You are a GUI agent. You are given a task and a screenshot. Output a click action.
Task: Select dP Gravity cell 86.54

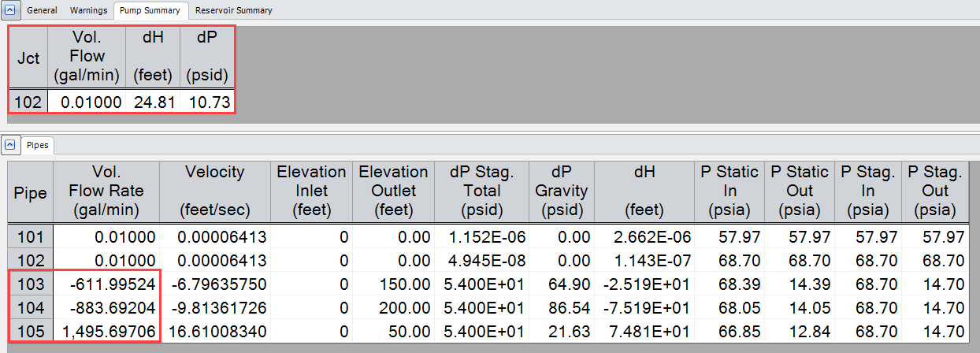coord(562,307)
